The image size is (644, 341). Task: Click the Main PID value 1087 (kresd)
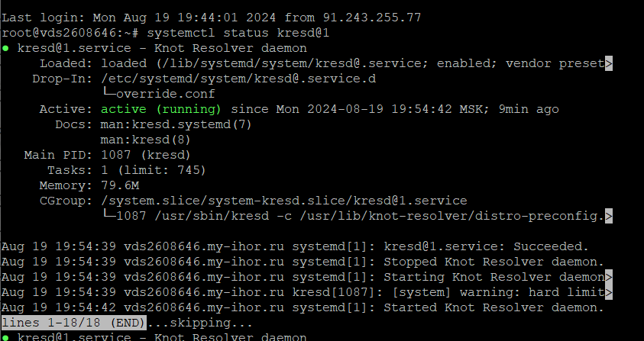(146, 155)
